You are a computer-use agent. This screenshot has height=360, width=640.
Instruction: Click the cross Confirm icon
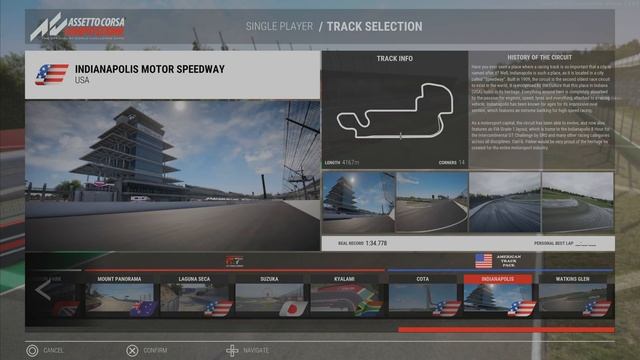(x=132, y=351)
